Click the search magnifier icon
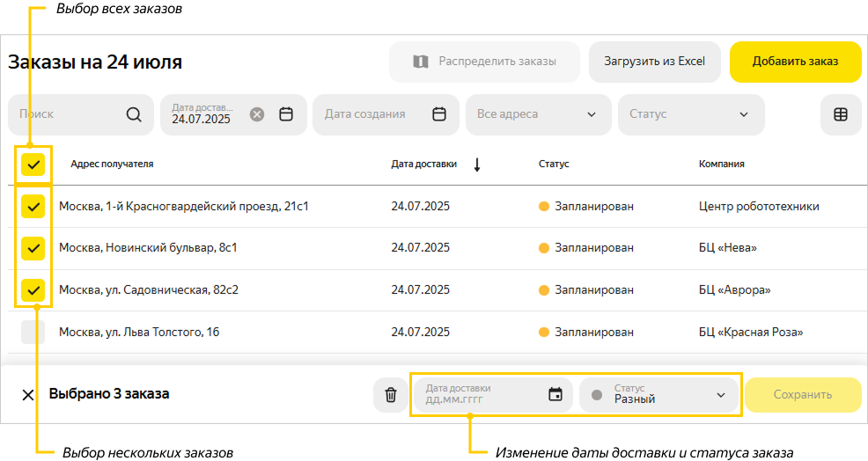Image resolution: width=868 pixels, height=461 pixels. click(134, 114)
